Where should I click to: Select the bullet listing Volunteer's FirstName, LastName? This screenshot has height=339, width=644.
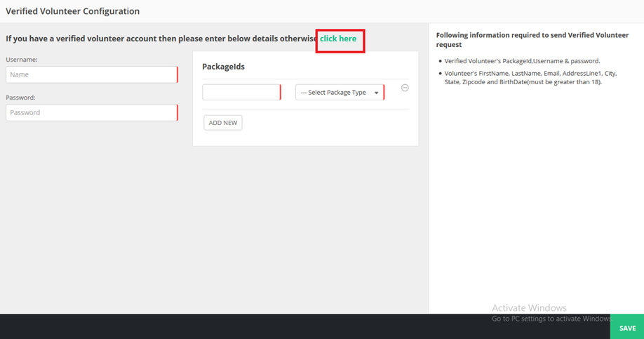pos(530,78)
